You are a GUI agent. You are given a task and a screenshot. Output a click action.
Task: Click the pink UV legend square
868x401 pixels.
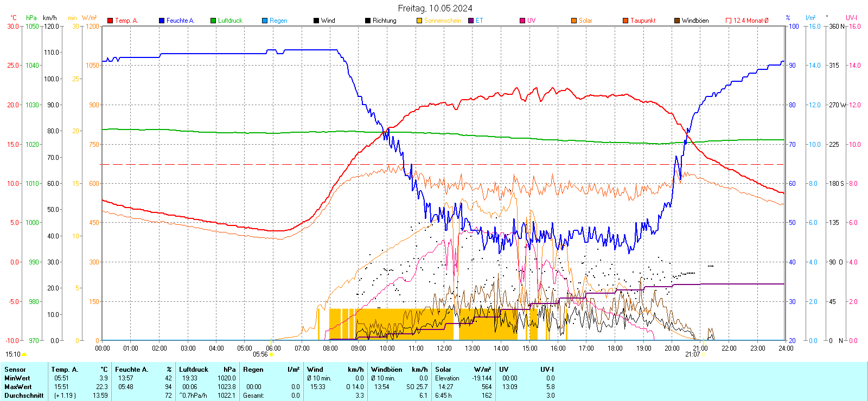pos(522,21)
